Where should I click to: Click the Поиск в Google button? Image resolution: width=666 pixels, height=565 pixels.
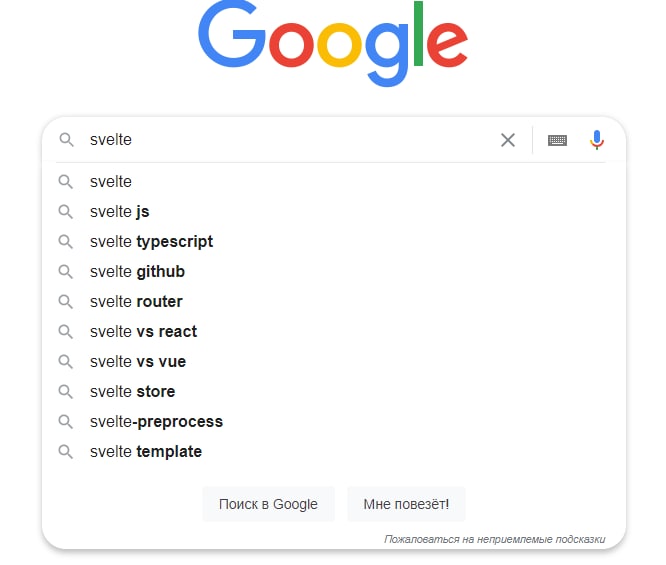tap(268, 504)
